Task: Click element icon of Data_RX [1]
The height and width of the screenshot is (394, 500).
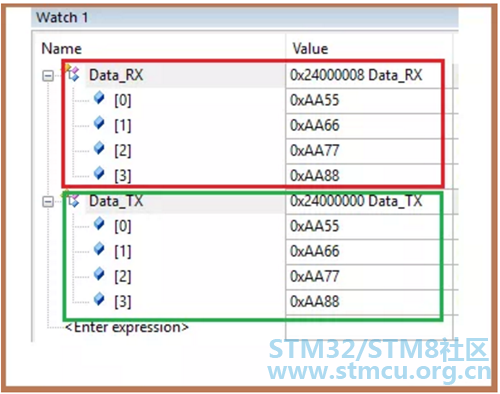Action: coord(99,123)
